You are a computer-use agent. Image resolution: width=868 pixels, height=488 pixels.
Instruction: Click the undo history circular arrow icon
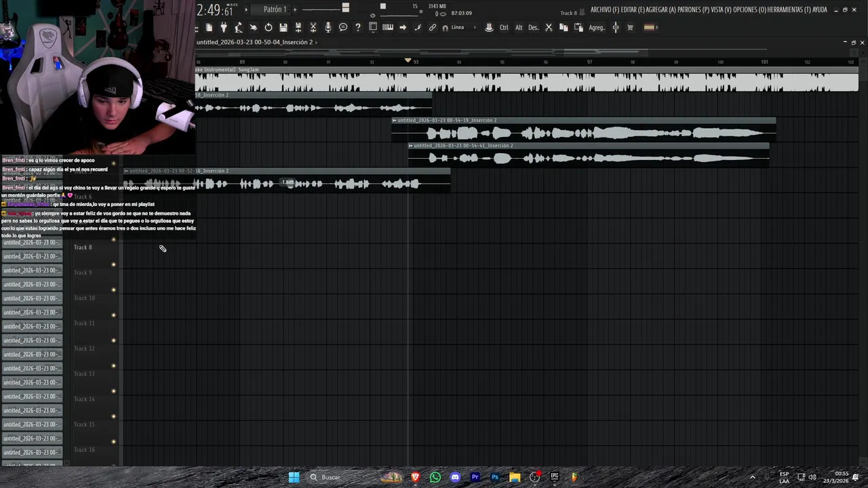tap(269, 28)
